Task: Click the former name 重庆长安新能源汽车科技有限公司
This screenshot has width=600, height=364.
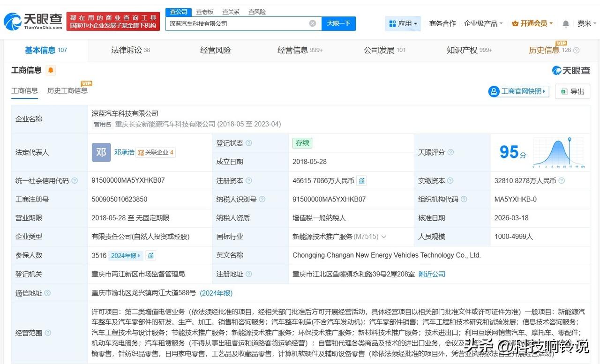Action: click(x=165, y=124)
